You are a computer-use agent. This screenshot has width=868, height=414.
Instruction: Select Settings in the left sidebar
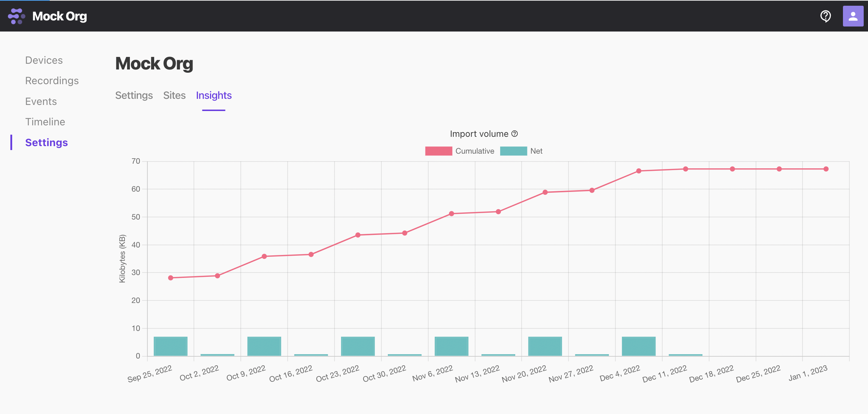46,143
